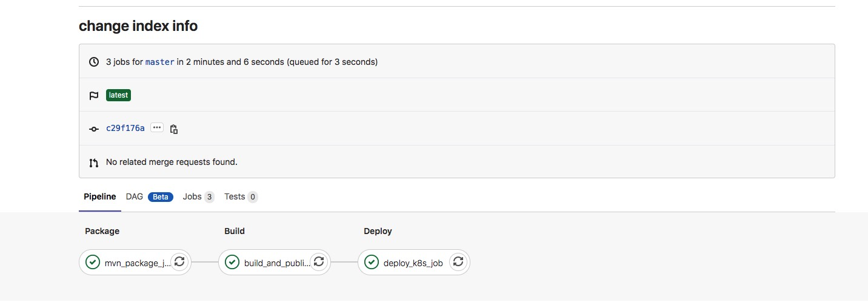Screen dimensions: 868x305
Task: Click the build_and_publish success status icon
Action: click(232, 262)
